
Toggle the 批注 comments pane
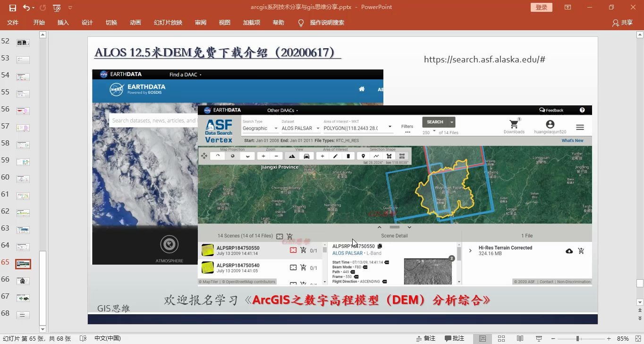[454, 338]
